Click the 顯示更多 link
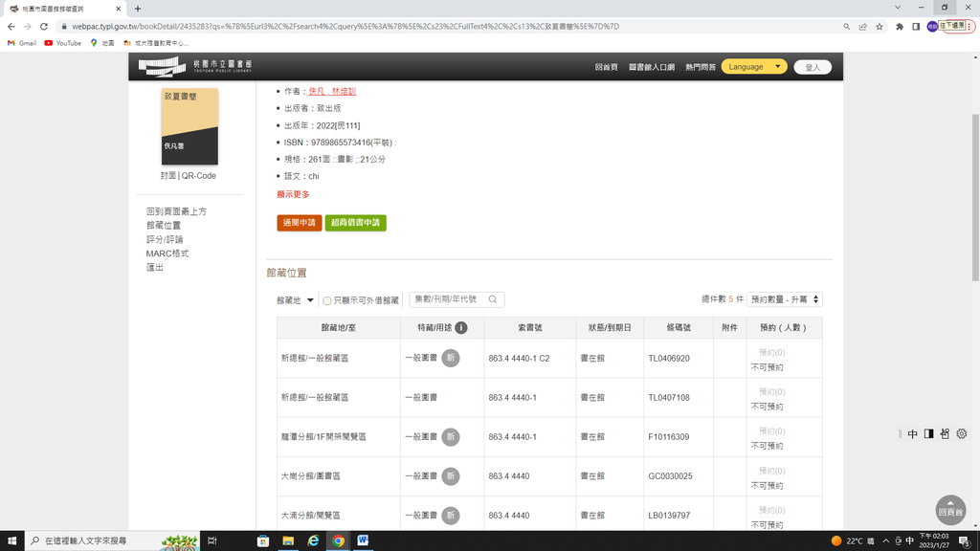Screen dimensions: 980x551 (293, 194)
